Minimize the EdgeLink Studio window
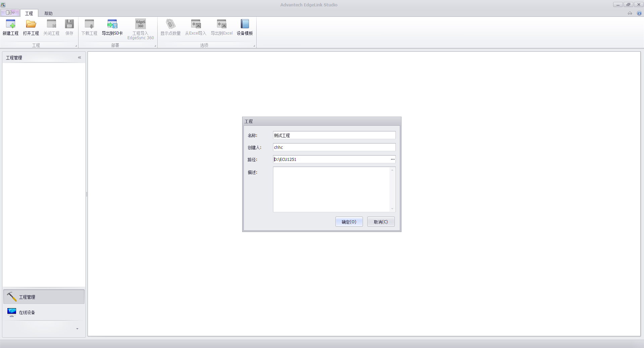Image resolution: width=644 pixels, height=348 pixels. point(618,5)
